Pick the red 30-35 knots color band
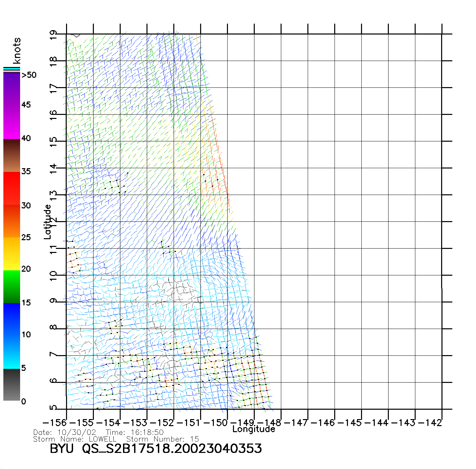 pos(12,188)
